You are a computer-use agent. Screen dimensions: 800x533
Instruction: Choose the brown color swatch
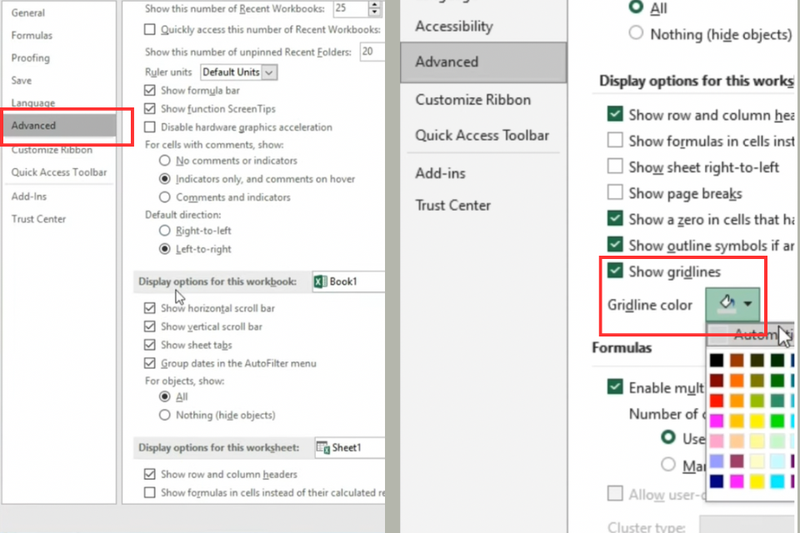(x=737, y=360)
